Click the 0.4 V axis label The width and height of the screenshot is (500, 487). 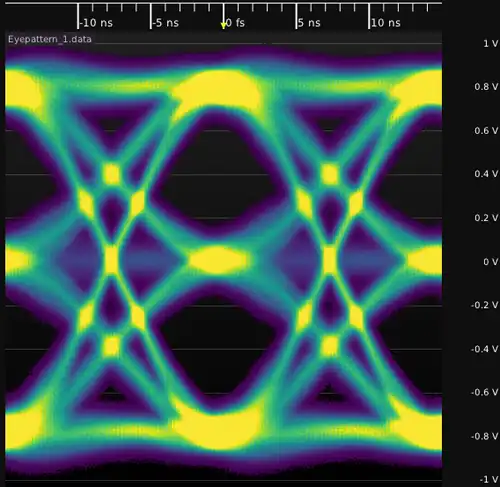pos(486,174)
